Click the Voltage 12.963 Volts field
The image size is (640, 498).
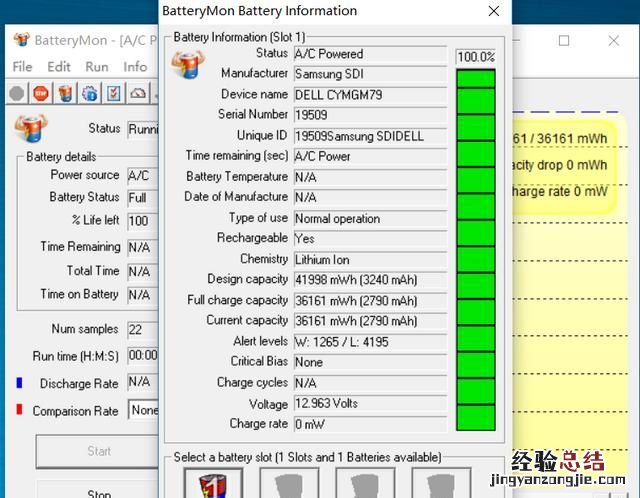(370, 403)
